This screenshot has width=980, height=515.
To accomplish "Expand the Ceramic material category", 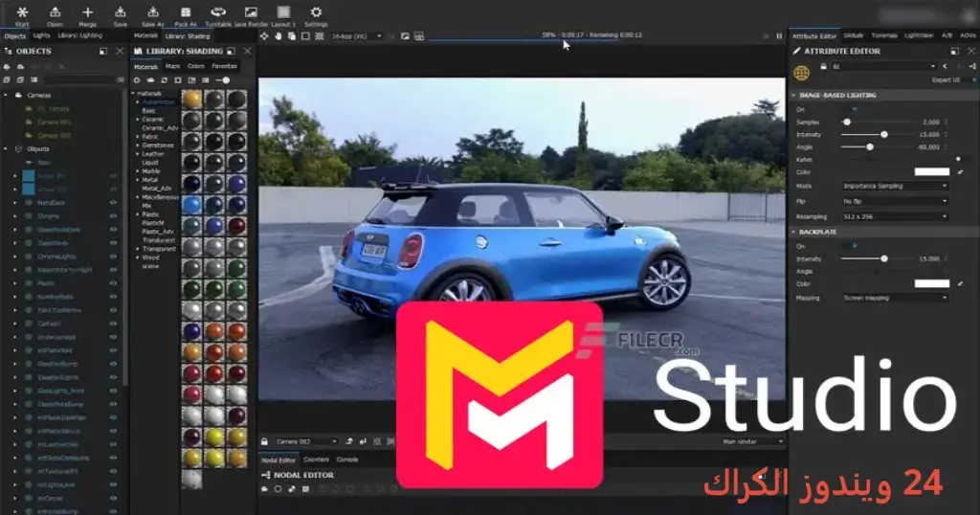I will [x=138, y=120].
